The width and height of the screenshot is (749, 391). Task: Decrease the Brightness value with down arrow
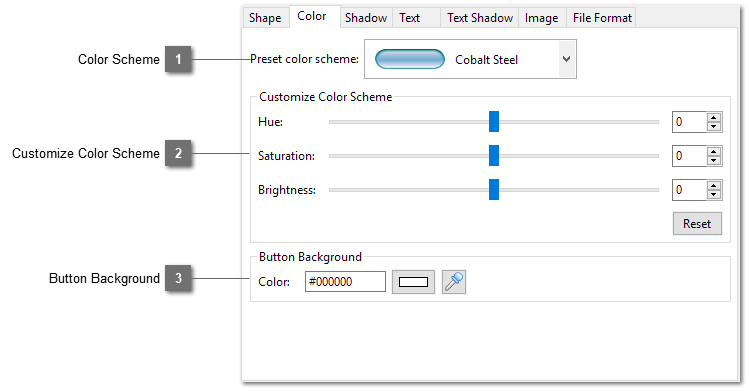[714, 194]
